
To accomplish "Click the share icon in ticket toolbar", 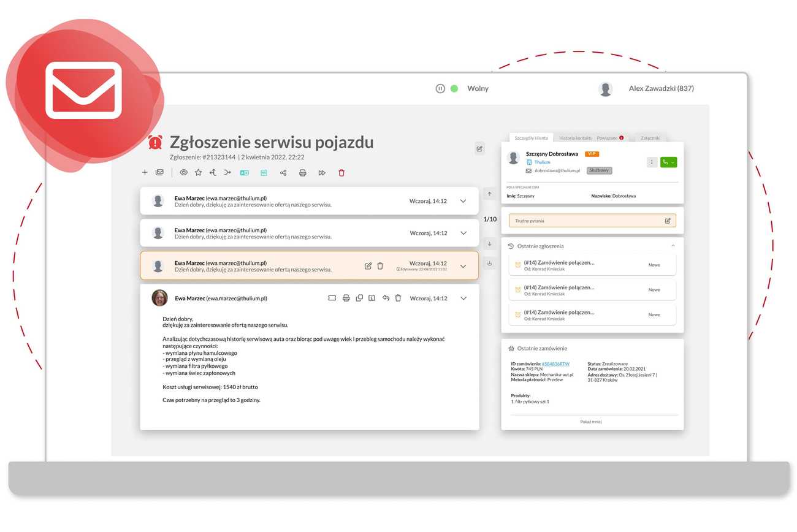I will 283,173.
